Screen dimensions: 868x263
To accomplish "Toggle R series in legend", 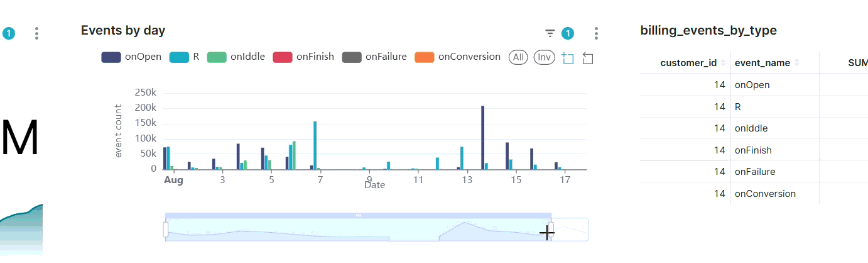I will [185, 57].
